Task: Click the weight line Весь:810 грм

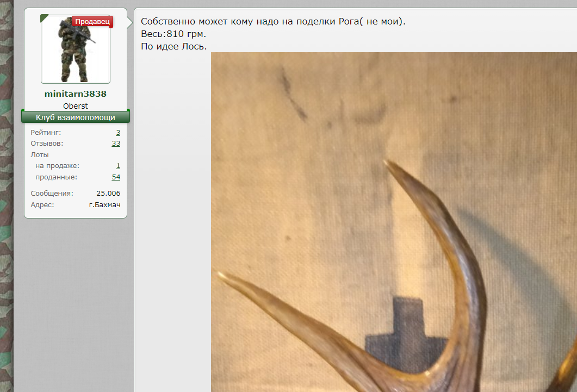Action: point(173,34)
